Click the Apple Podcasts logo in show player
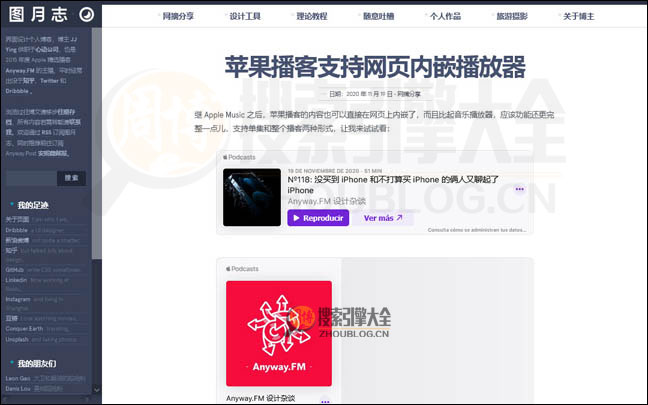The height and width of the screenshot is (405, 648). (x=242, y=269)
